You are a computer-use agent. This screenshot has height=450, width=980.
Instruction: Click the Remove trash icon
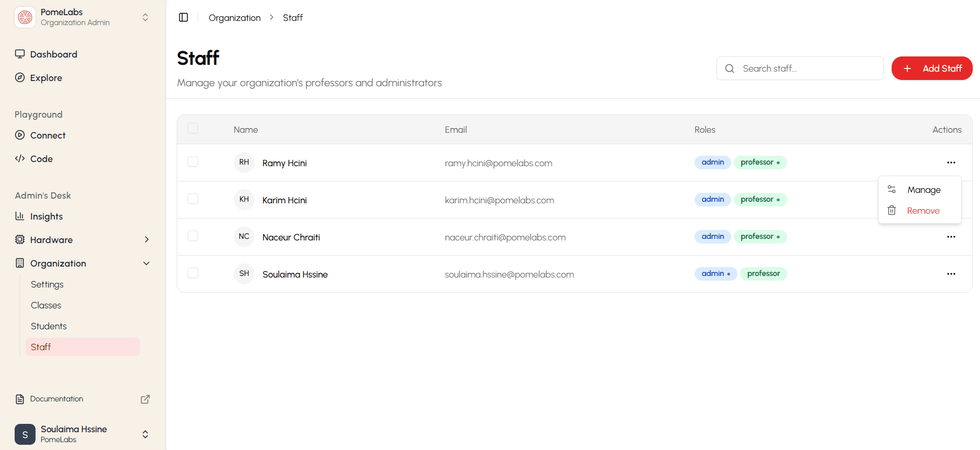pyautogui.click(x=892, y=210)
